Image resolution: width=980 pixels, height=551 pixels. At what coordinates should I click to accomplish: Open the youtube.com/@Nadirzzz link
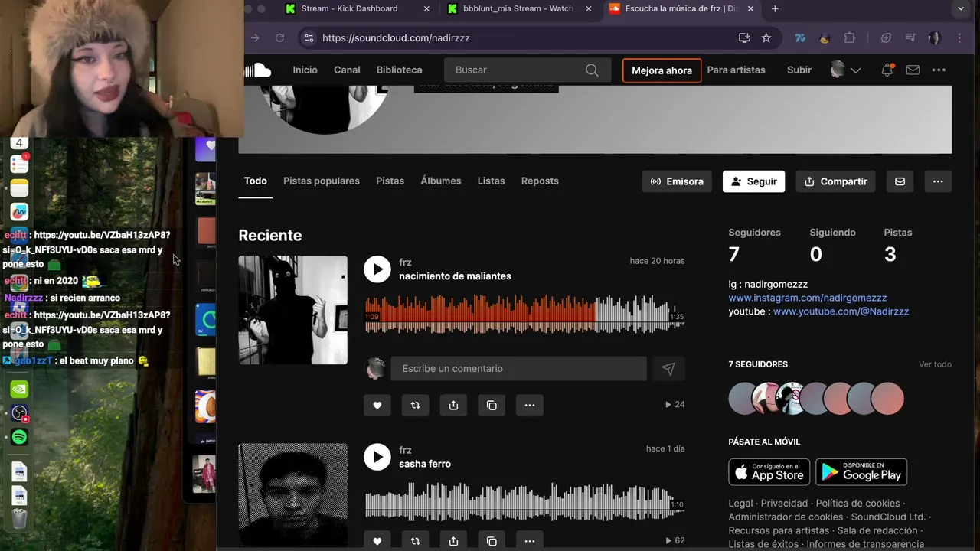click(841, 311)
